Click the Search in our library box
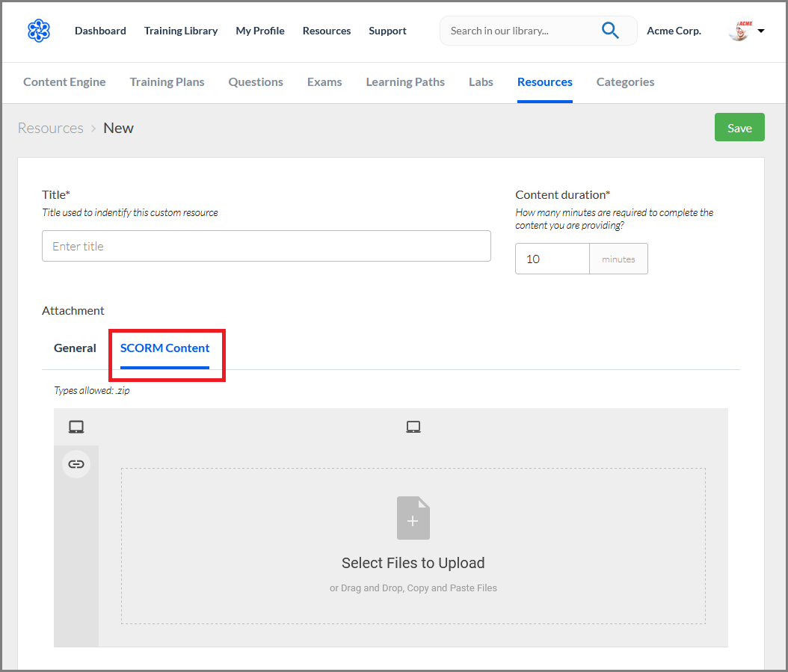Viewport: 788px width, 672px height. [520, 31]
